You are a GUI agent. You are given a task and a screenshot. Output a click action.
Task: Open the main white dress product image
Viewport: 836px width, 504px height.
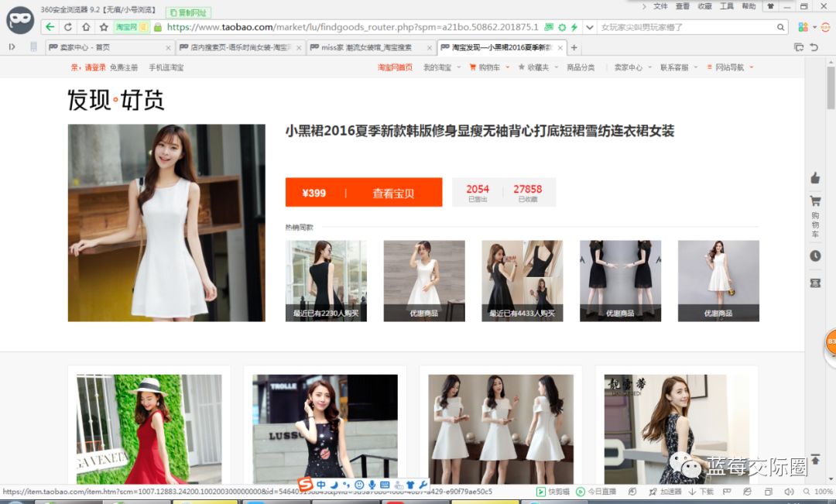pos(166,223)
